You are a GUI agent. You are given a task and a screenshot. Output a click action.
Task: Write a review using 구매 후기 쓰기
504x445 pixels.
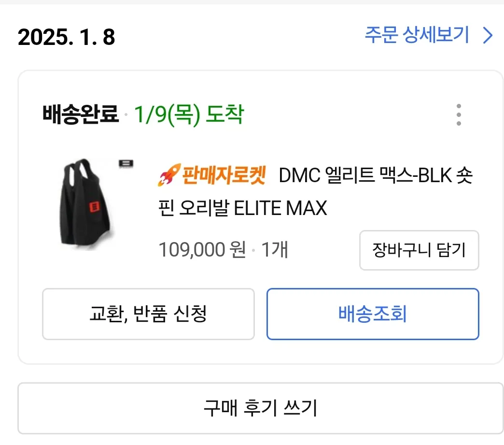pos(260,408)
